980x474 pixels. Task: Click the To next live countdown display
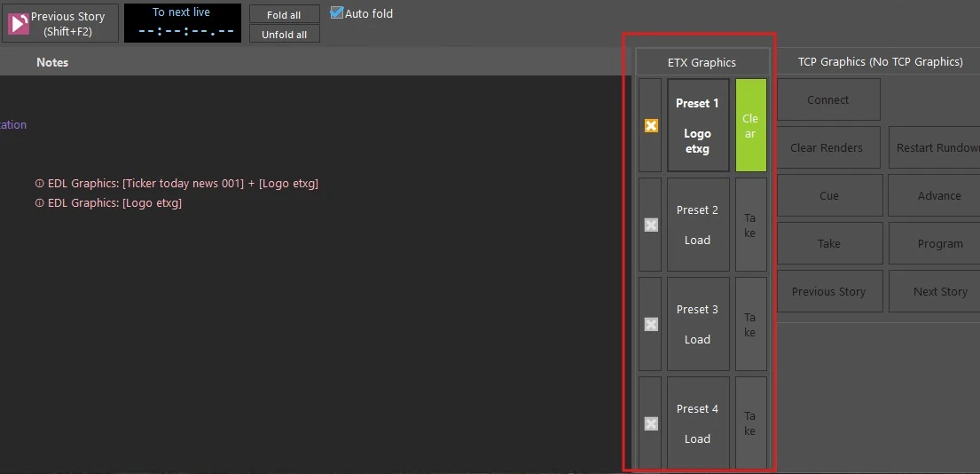click(182, 23)
